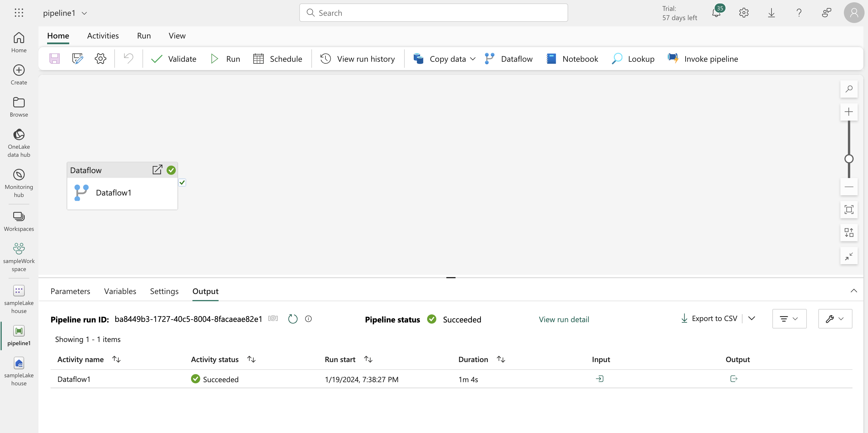The height and width of the screenshot is (433, 868).
Task: Open Workspaces in sidebar
Action: point(19,221)
